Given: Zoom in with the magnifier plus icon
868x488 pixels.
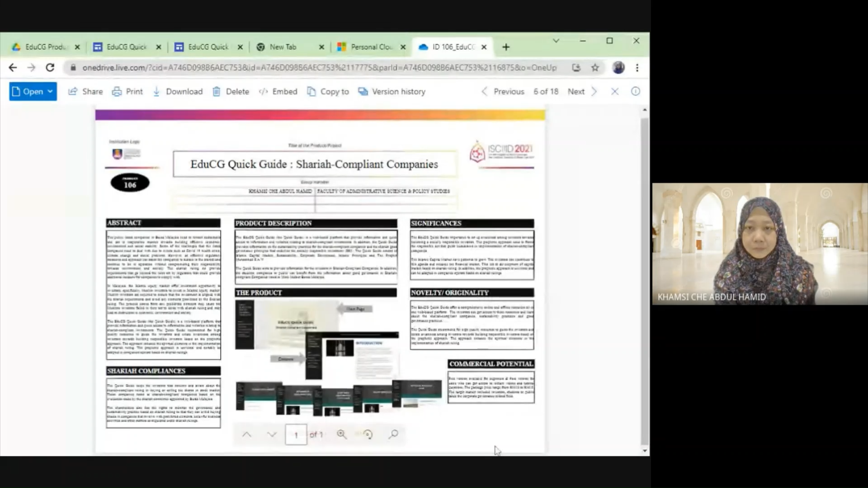Looking at the screenshot, I should (x=342, y=434).
